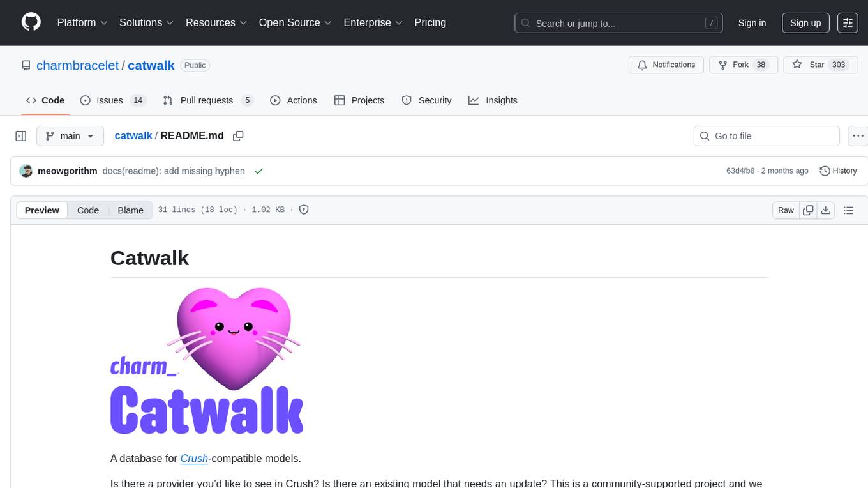Expand the Resources menu
868x488 pixels.
coord(216,22)
